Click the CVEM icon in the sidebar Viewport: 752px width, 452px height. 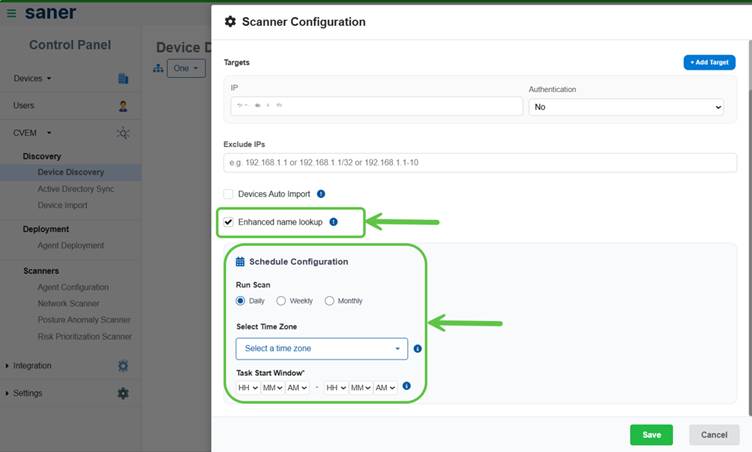pyautogui.click(x=123, y=132)
